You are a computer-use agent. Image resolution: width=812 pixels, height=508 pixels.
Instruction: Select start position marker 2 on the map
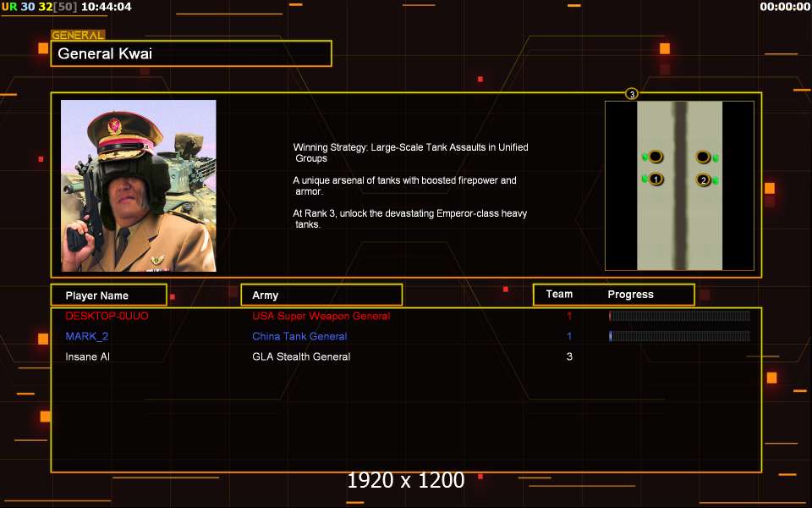[703, 180]
